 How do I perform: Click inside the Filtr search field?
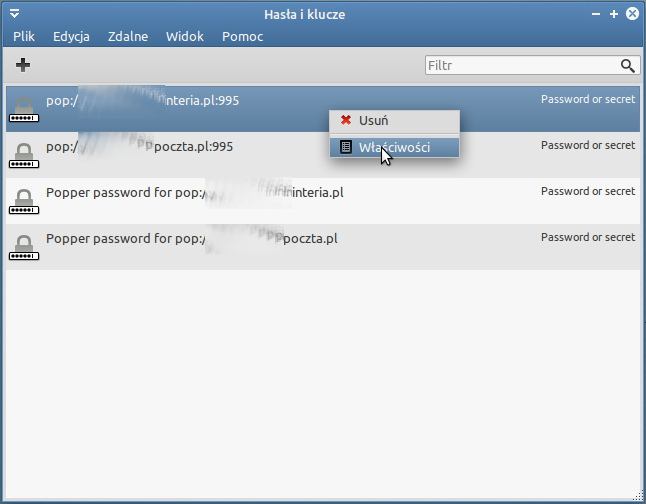click(x=520, y=66)
